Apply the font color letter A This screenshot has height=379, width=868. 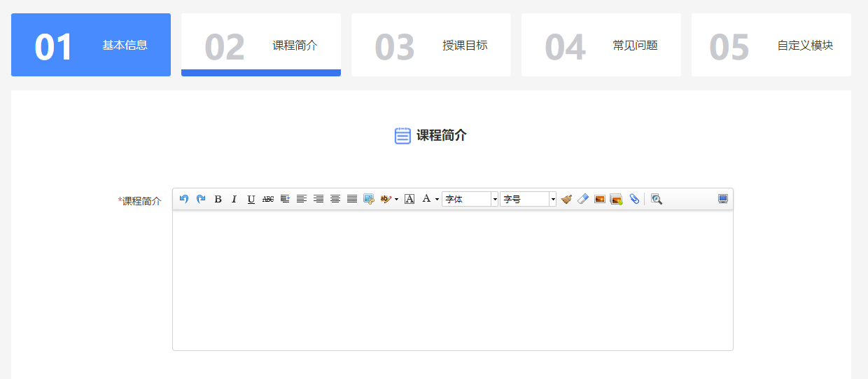click(426, 199)
